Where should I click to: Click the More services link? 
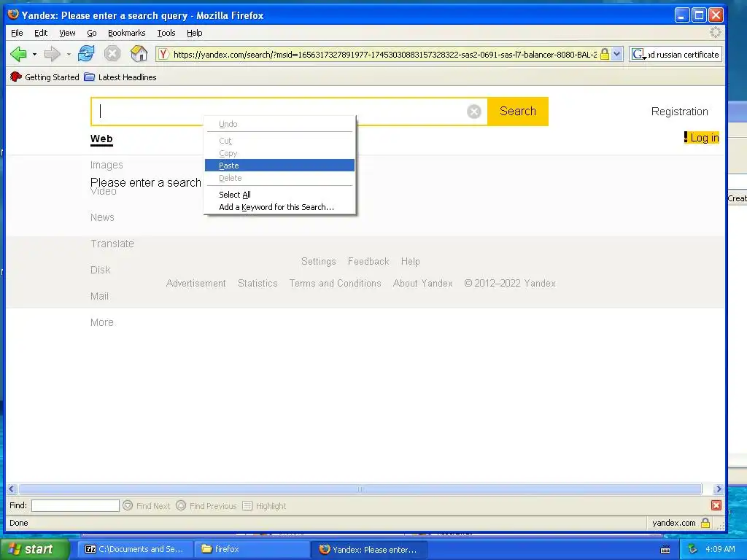click(102, 322)
